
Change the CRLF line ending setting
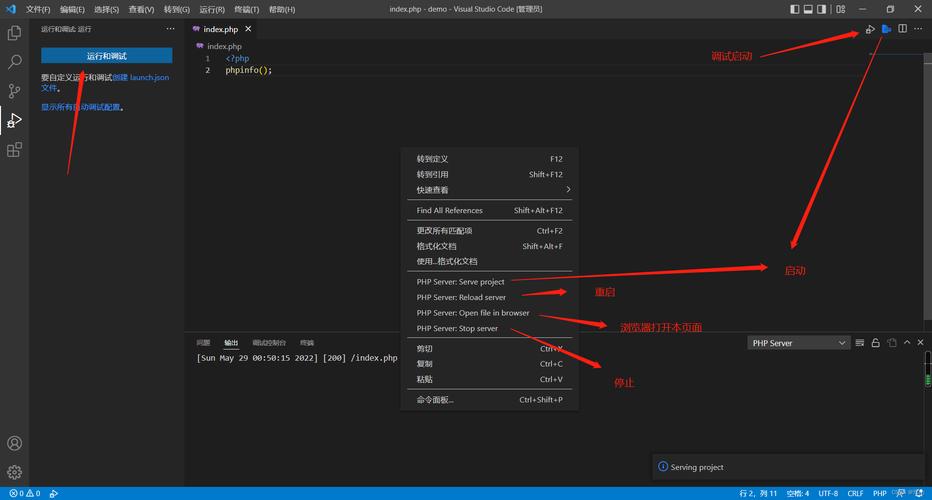coord(855,493)
